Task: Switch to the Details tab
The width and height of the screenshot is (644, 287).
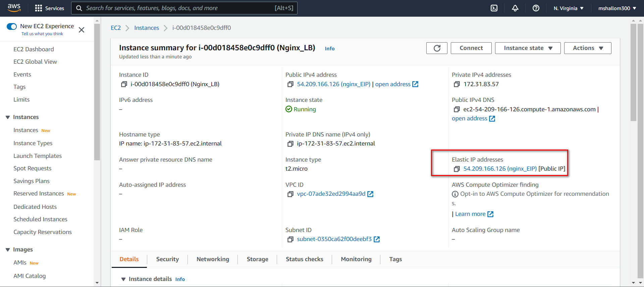Action: (x=129, y=259)
